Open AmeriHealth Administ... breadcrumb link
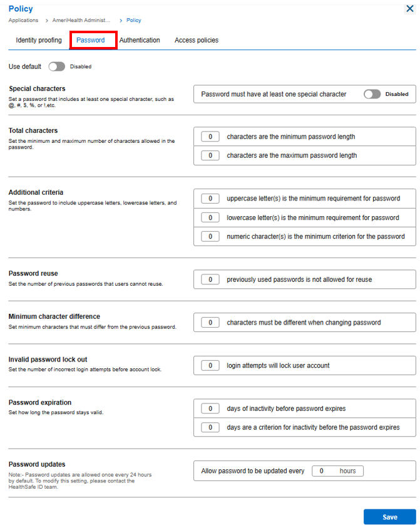The width and height of the screenshot is (420, 525). [81, 20]
